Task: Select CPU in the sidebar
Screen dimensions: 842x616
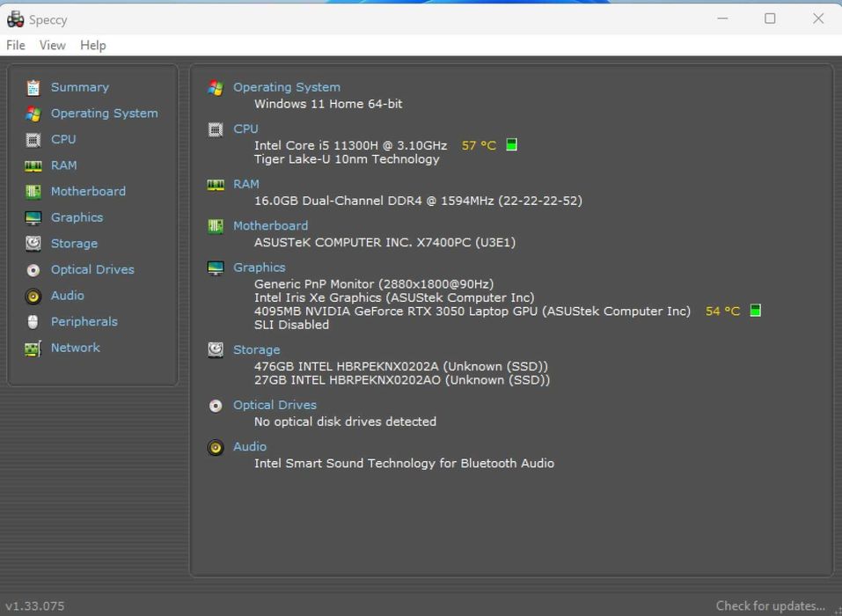Action: point(63,139)
